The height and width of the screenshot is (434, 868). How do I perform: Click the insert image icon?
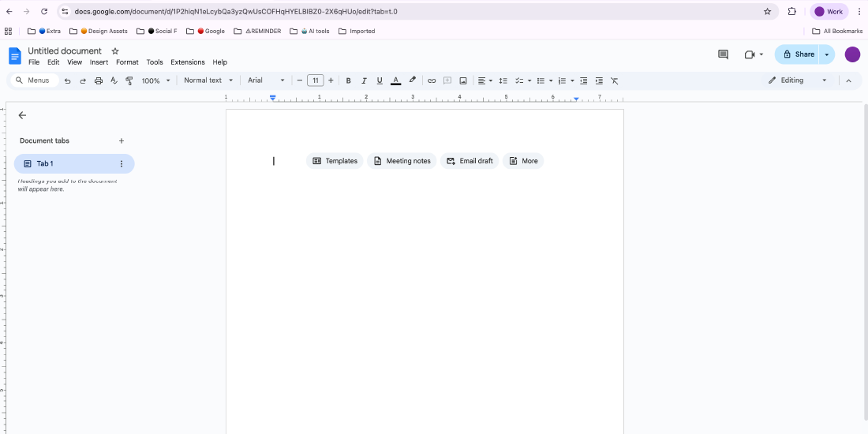click(x=463, y=80)
